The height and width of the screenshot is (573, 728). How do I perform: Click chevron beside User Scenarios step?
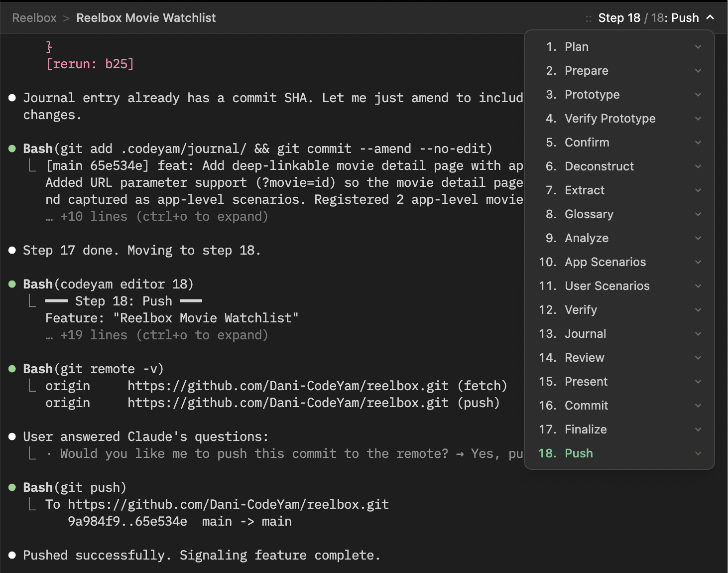tap(698, 286)
